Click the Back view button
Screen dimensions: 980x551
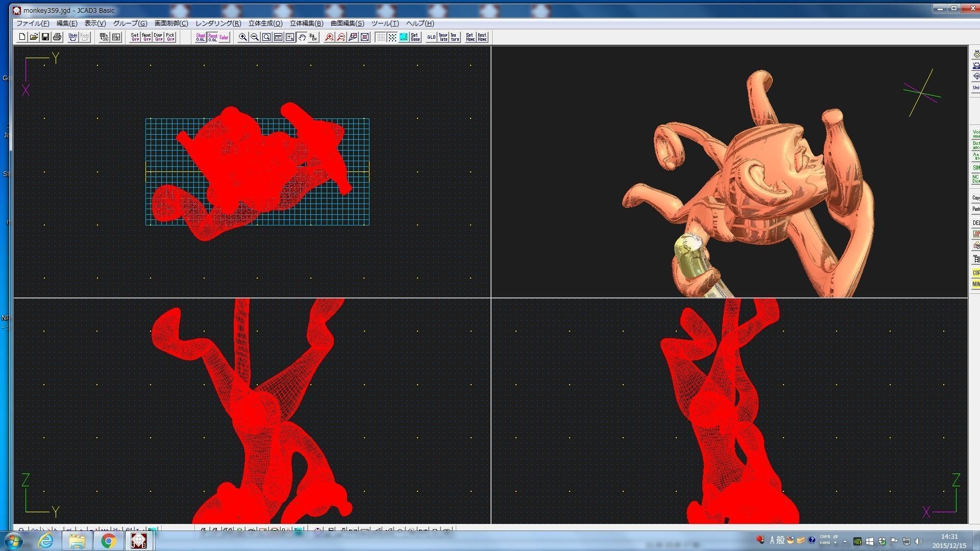[x=313, y=37]
